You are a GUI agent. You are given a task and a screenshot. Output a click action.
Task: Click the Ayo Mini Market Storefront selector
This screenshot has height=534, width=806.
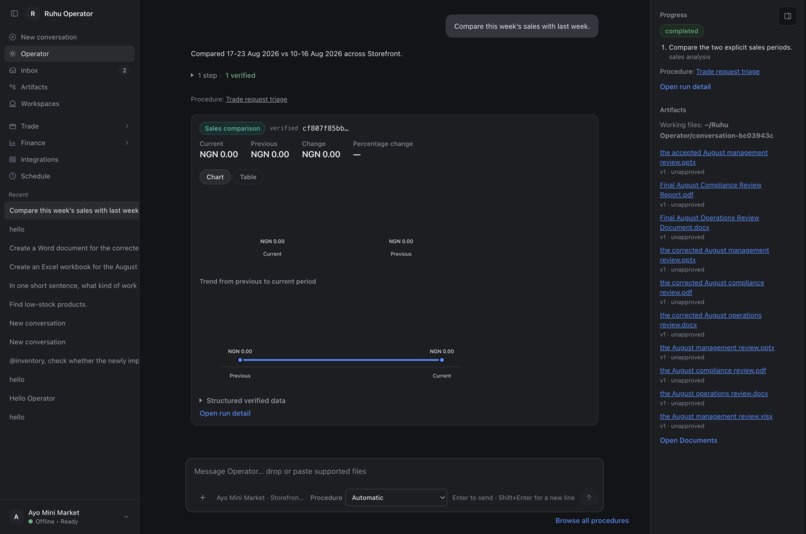[x=260, y=498]
